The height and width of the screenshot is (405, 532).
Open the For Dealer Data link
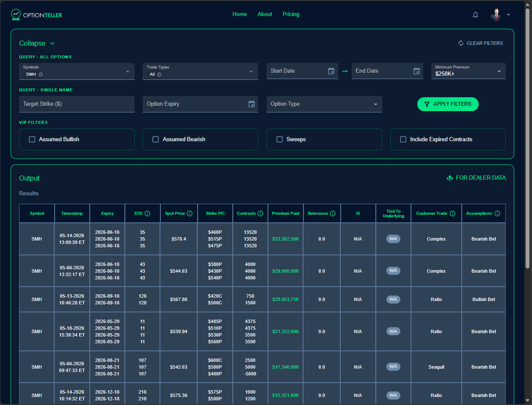tap(476, 178)
